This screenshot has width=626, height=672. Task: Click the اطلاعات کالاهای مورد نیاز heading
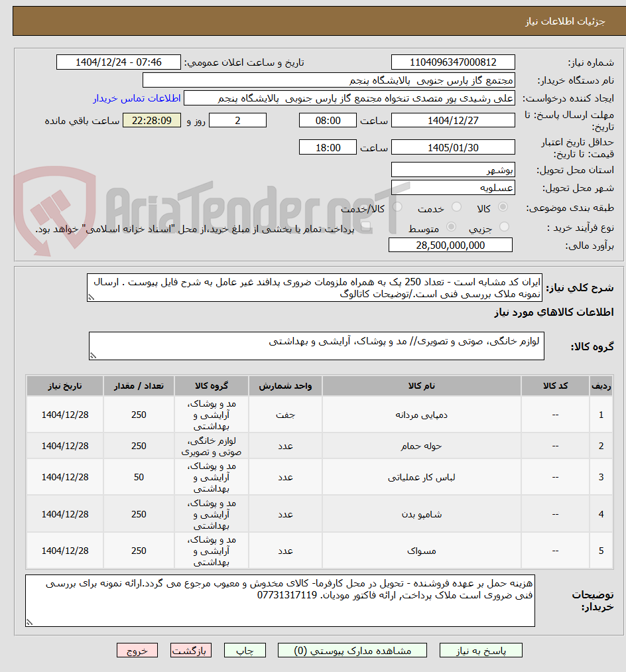coord(554,312)
